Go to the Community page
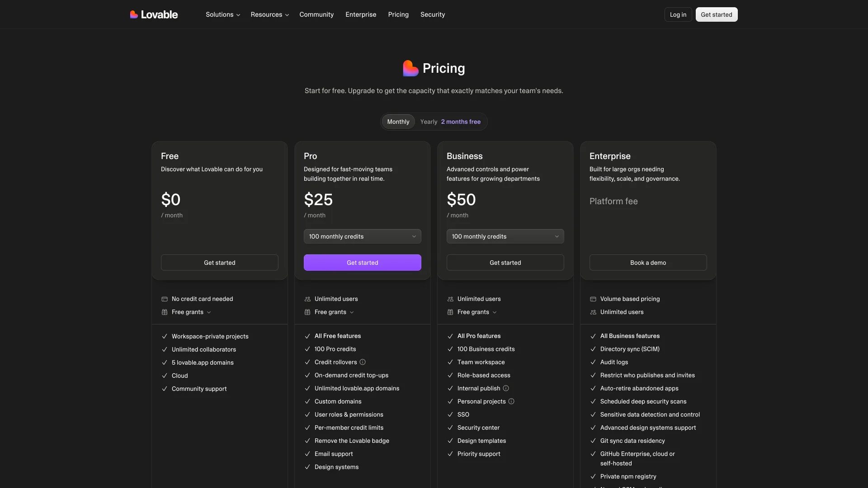 (x=316, y=14)
